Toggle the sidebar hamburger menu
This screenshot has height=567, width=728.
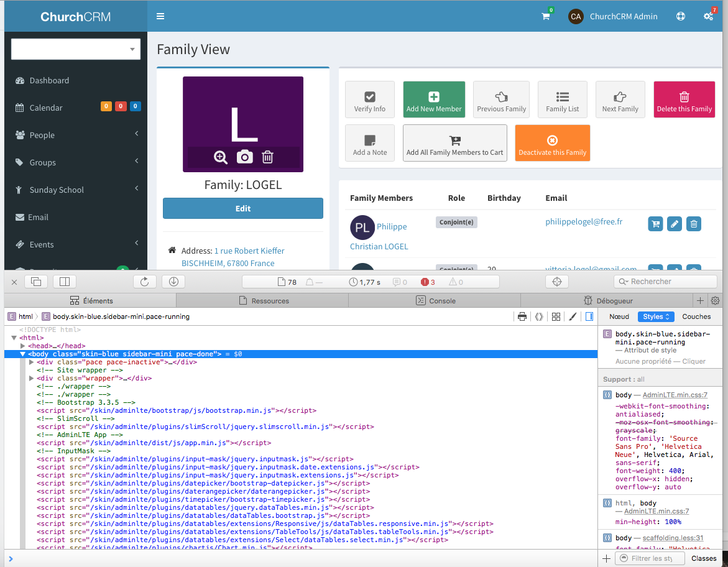pos(160,16)
